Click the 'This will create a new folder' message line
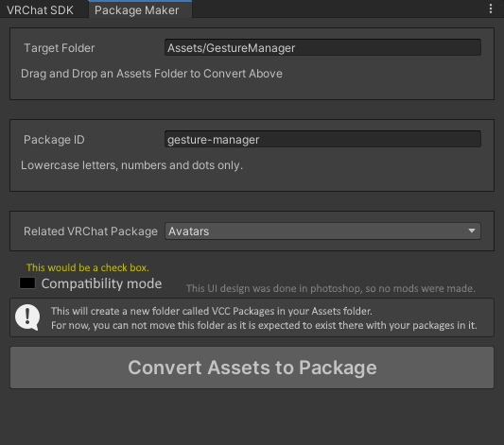 point(212,311)
